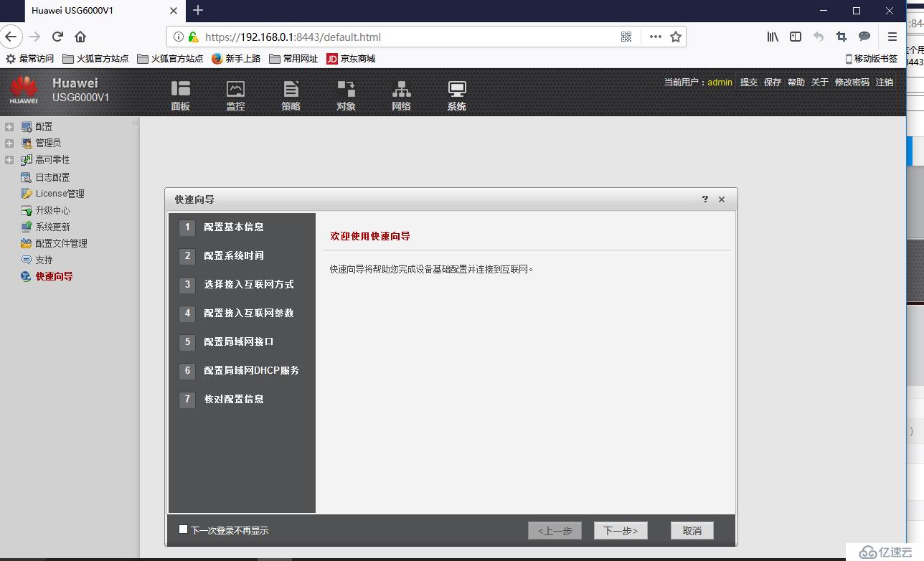Click the Huawei logo
924x561 pixels.
(24, 91)
